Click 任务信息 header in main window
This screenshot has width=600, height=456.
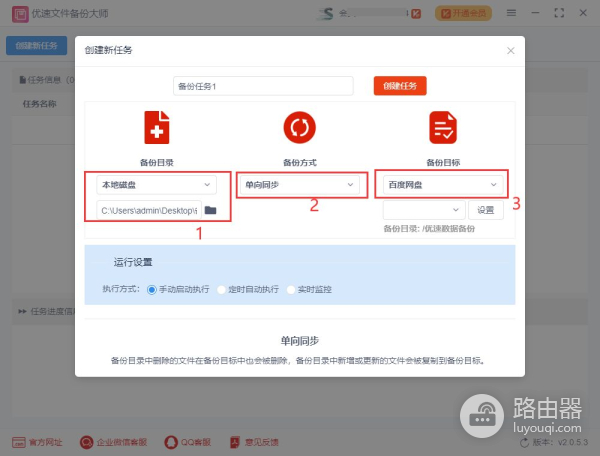(47, 80)
